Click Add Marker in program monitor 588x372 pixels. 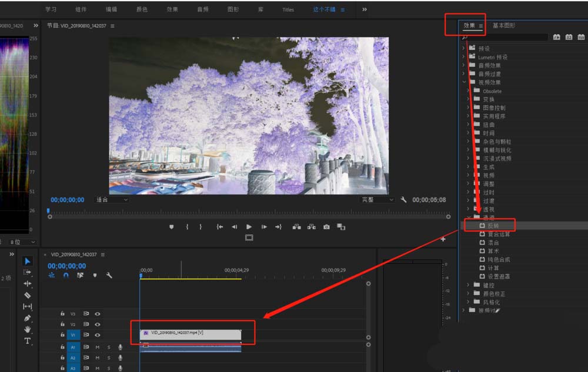pos(171,227)
